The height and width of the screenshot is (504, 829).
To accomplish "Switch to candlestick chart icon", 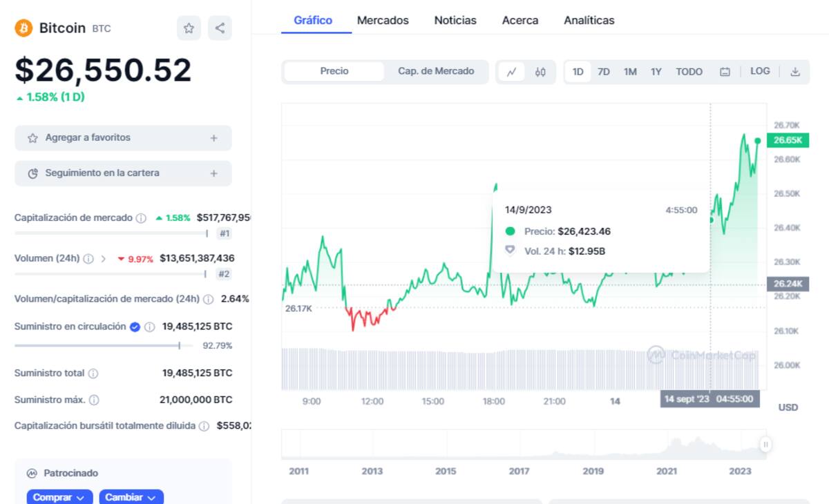I will point(540,72).
